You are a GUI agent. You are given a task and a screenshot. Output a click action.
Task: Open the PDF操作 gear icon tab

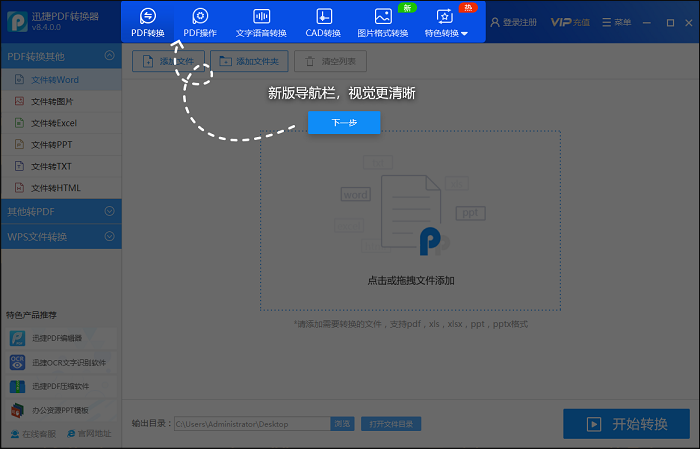(x=200, y=17)
